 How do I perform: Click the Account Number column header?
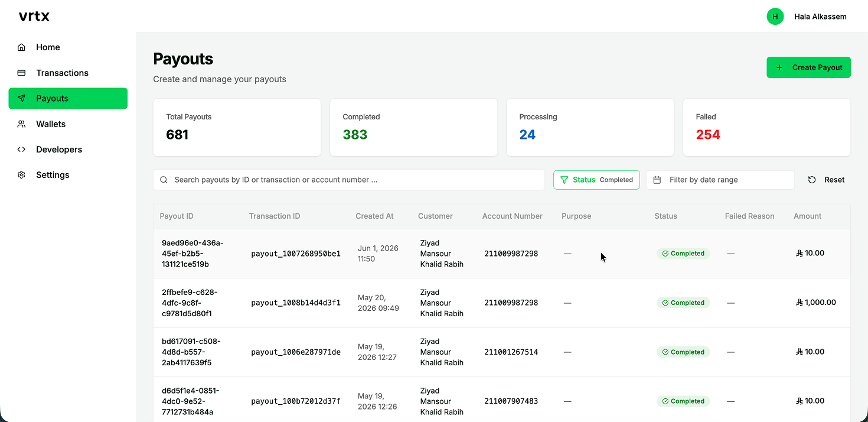tap(512, 216)
